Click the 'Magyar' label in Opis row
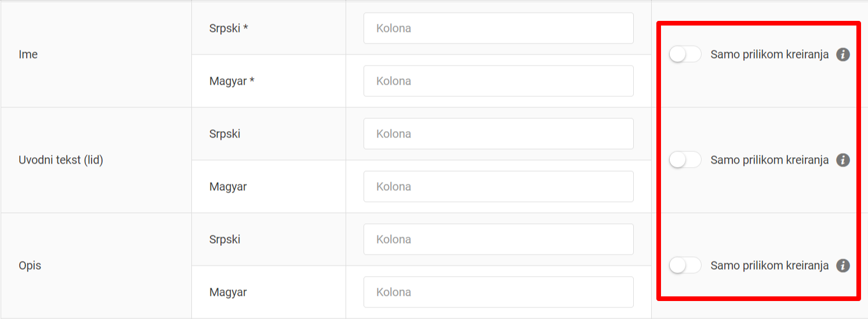This screenshot has width=868, height=319. point(228,292)
